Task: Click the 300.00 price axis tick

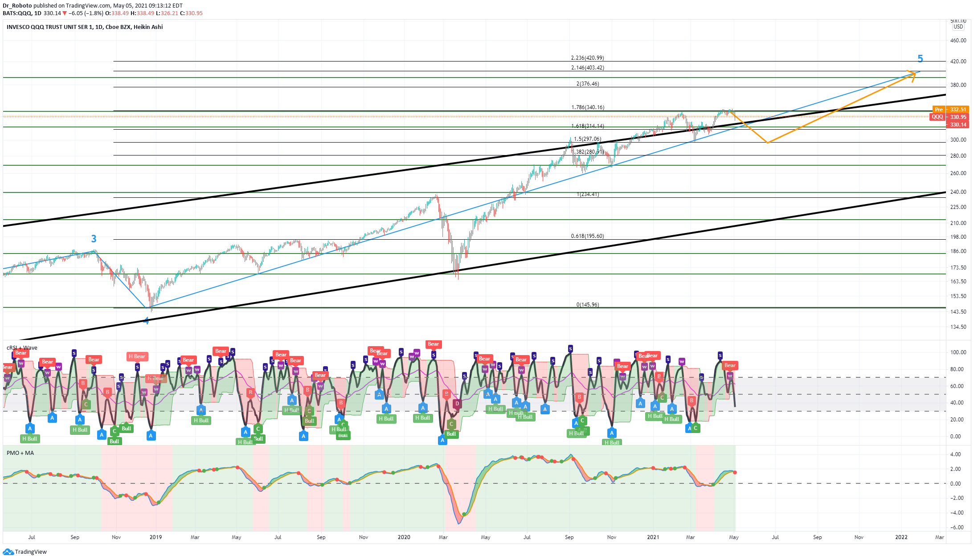Action: [x=958, y=140]
